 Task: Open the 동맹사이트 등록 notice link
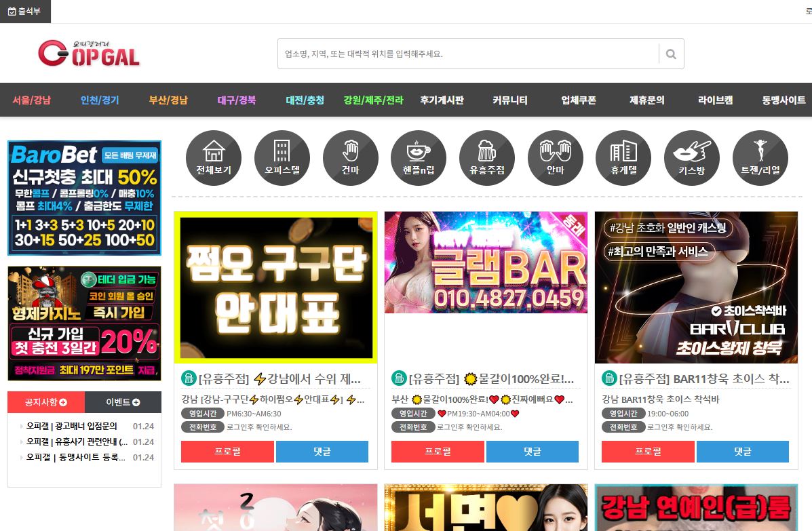pos(75,457)
